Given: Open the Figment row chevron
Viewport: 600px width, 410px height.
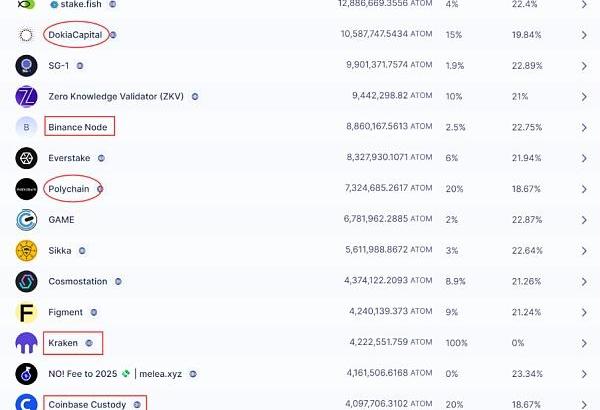Looking at the screenshot, I should [584, 313].
